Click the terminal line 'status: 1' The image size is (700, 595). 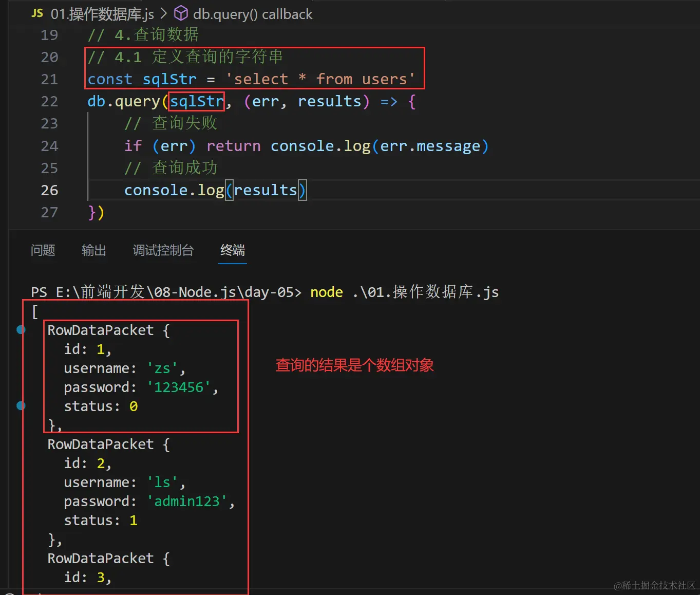101,520
